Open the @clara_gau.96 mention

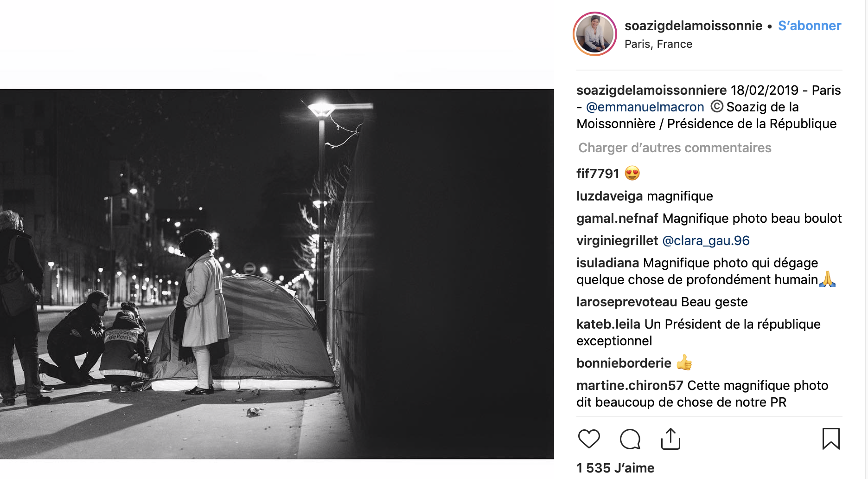(x=706, y=240)
